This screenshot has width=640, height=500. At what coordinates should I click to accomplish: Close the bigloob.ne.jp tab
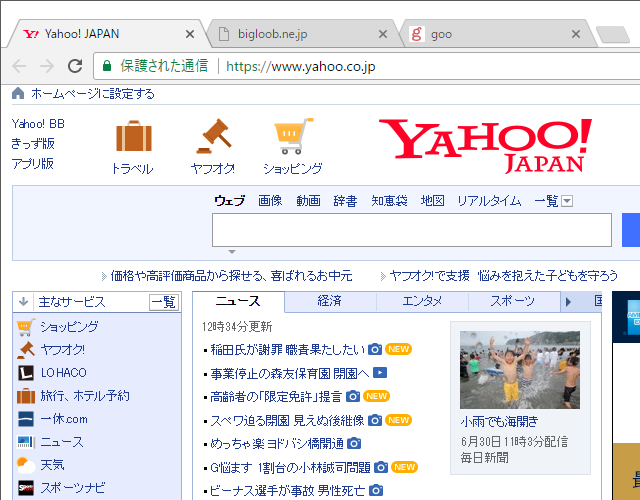click(383, 34)
